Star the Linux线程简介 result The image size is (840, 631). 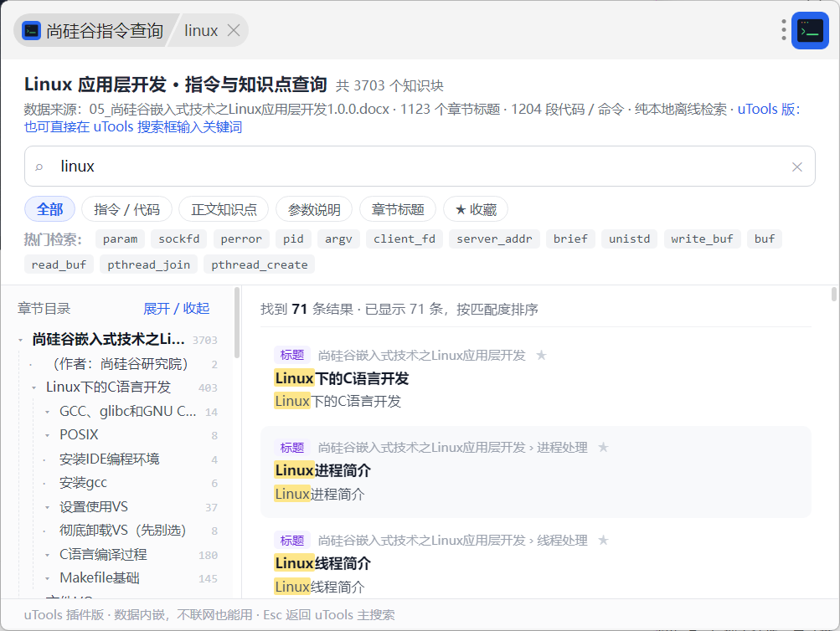pyautogui.click(x=603, y=541)
